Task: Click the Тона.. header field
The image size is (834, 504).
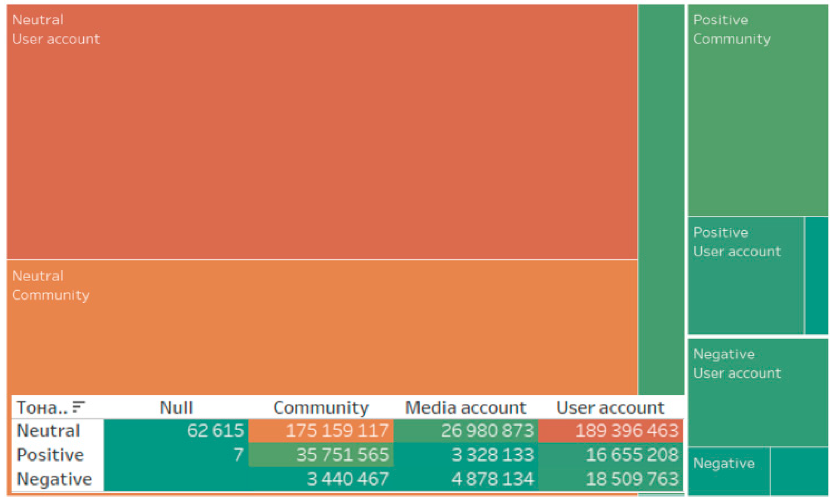Action: coord(42,407)
